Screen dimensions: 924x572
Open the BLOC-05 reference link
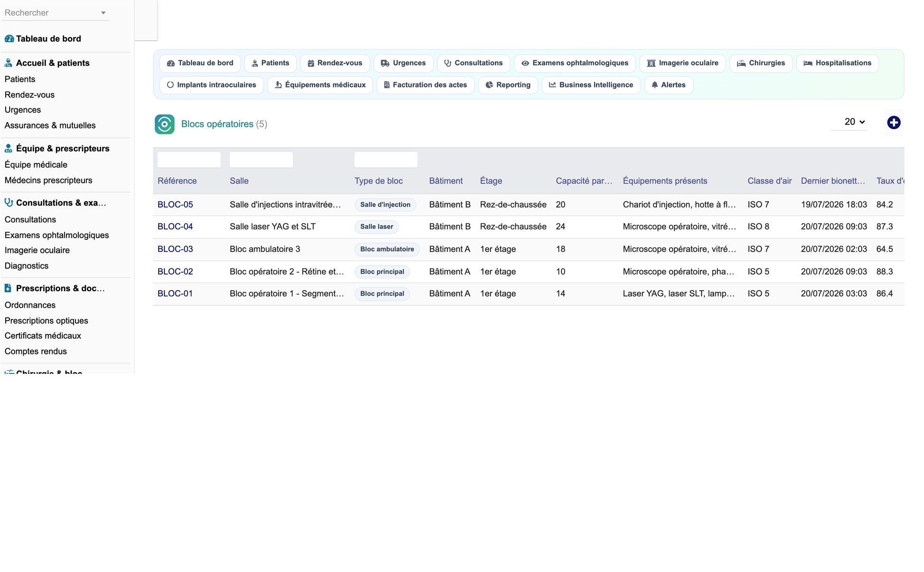(x=175, y=205)
